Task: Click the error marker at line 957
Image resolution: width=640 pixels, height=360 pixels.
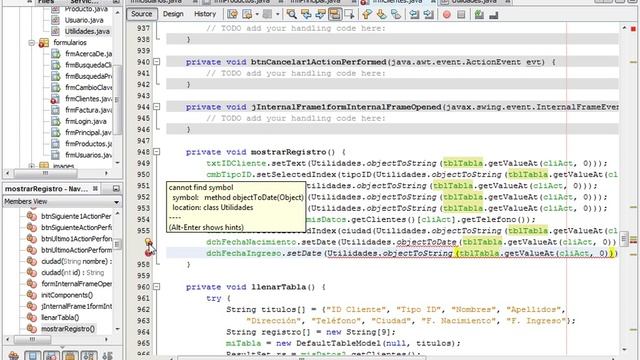Action: click(x=149, y=253)
